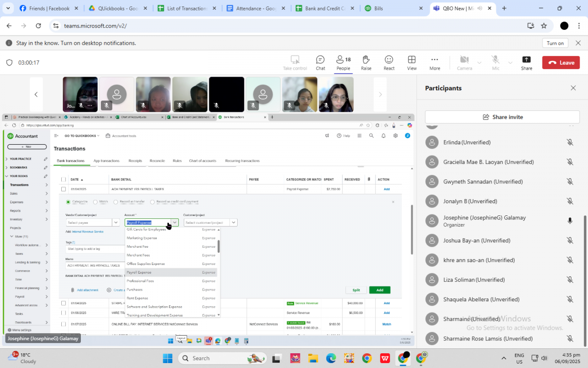Click the Share screen icon
This screenshot has width=588, height=368.
(x=526, y=62)
